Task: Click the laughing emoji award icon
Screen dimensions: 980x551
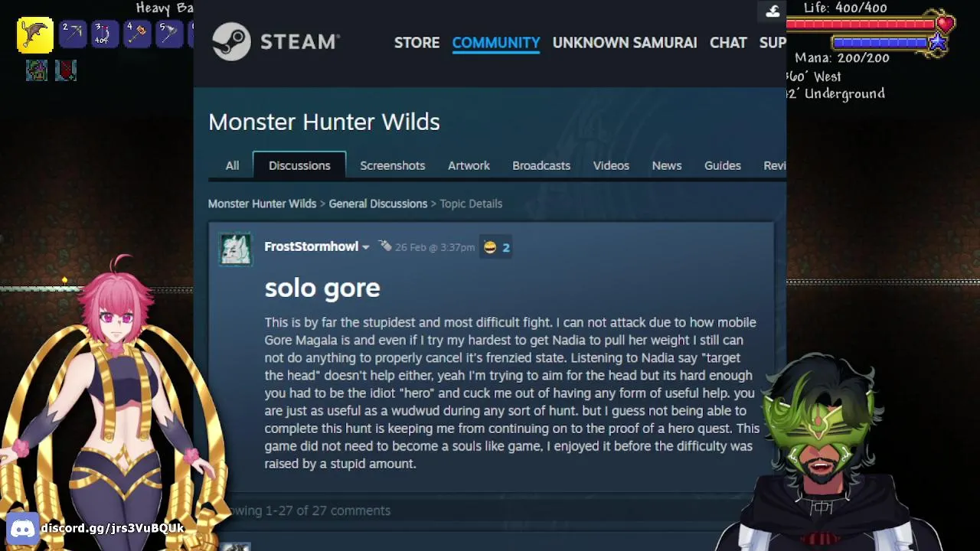Action: (x=489, y=247)
